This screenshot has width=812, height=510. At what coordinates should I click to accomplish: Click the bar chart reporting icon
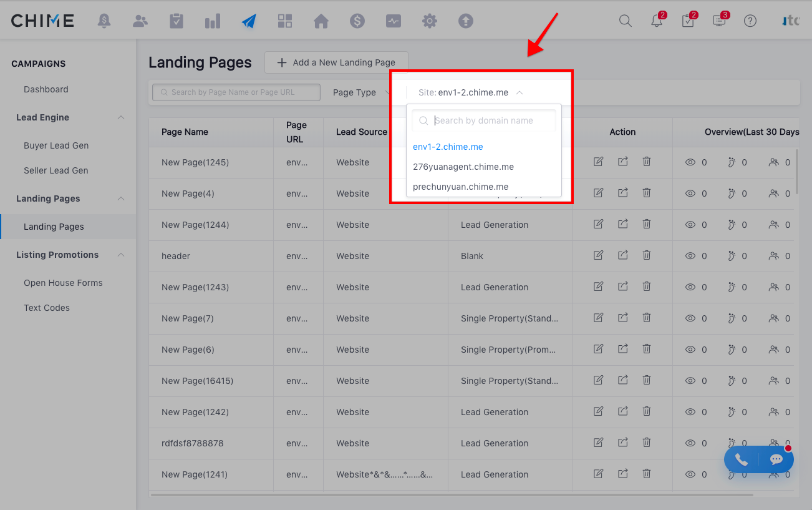tap(213, 21)
